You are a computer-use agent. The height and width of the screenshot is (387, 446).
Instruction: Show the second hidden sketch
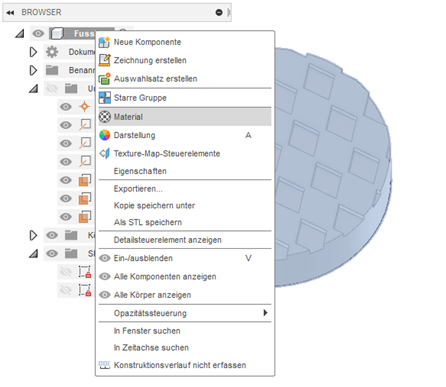(x=66, y=290)
